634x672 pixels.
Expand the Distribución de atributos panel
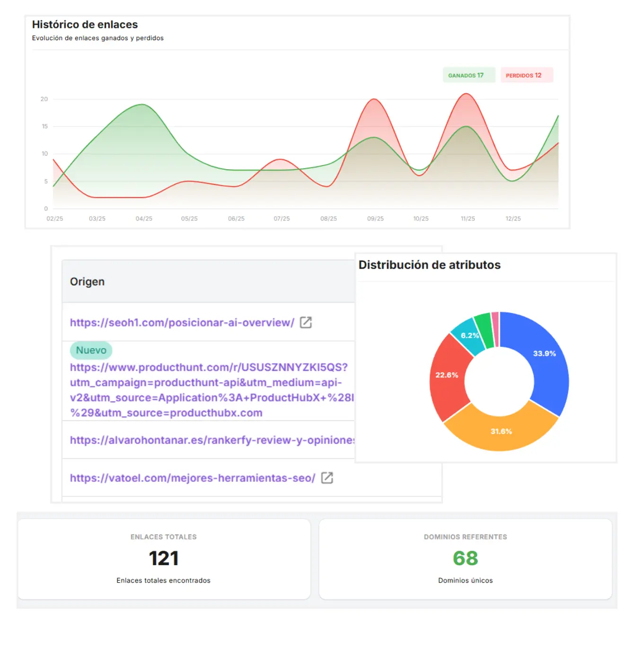(430, 265)
